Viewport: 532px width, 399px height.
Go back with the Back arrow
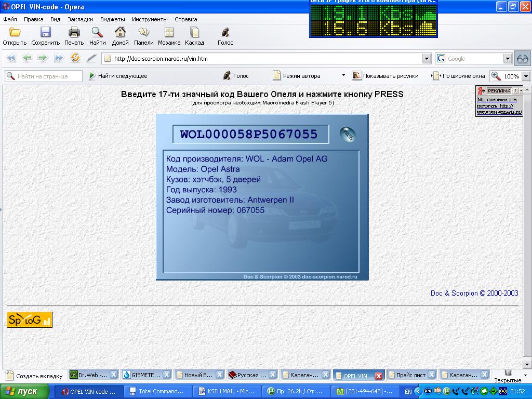click(x=27, y=58)
